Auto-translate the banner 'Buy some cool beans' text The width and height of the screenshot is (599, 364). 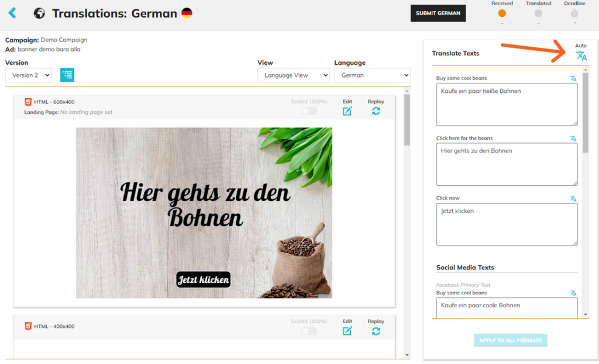click(x=573, y=78)
